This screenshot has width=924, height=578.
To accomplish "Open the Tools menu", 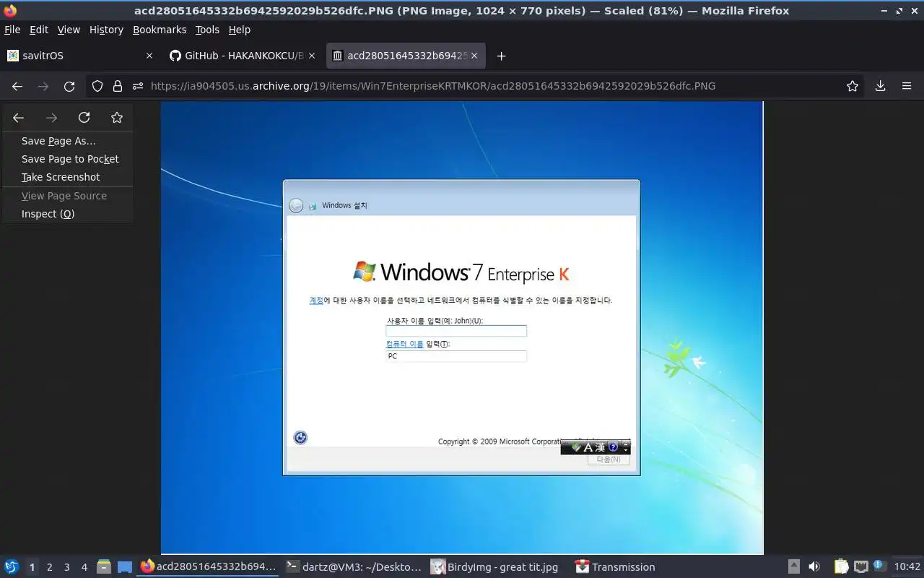I will coord(207,30).
